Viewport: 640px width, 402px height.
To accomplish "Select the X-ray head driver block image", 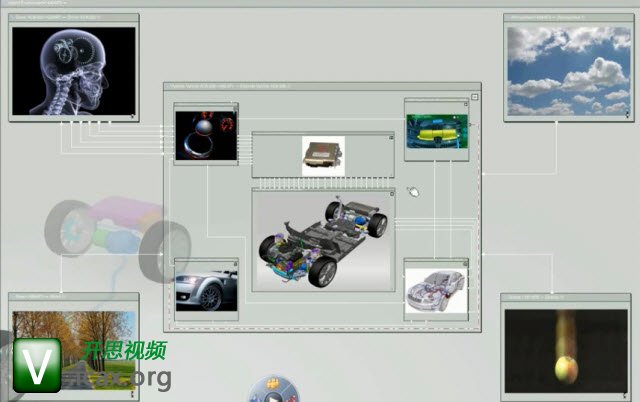I will coord(74,71).
